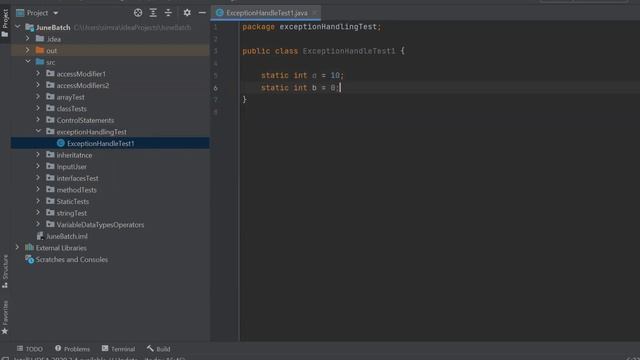The width and height of the screenshot is (640, 360).
Task: Select the VariableDataTypesOperators package row
Action: click(110, 224)
